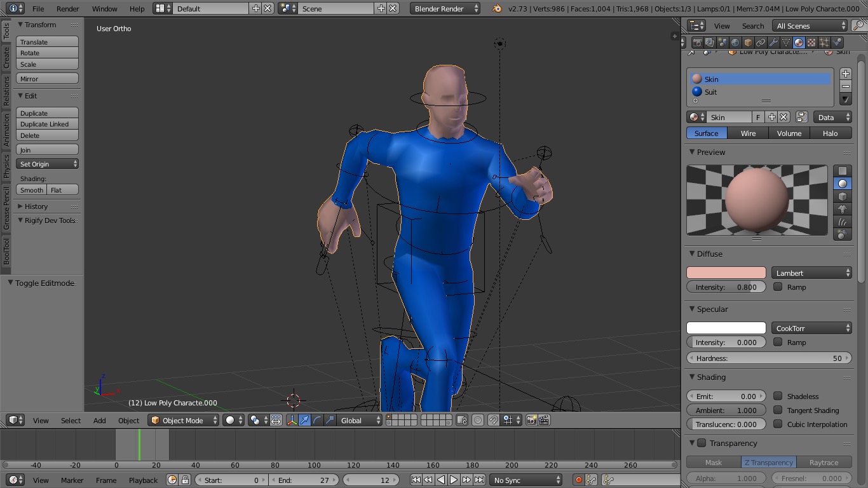Enable the Tangent Shading checkbox
The height and width of the screenshot is (488, 868).
(778, 410)
